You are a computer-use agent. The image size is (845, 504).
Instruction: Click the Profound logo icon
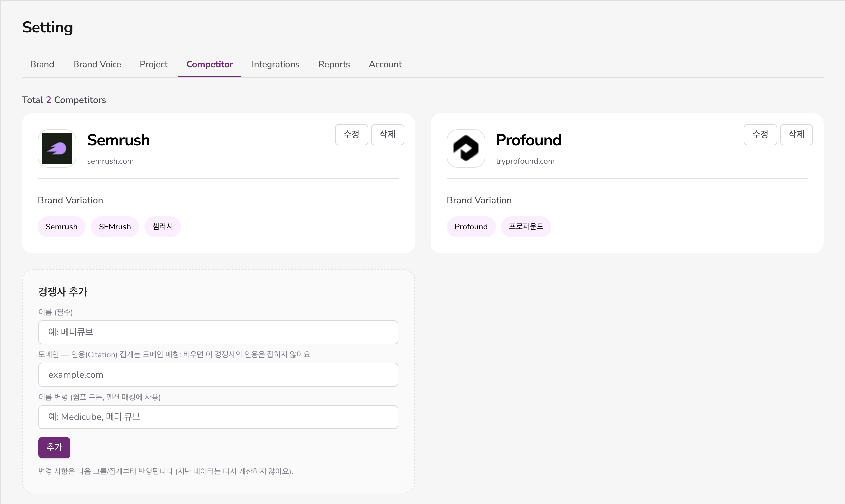[x=466, y=149]
